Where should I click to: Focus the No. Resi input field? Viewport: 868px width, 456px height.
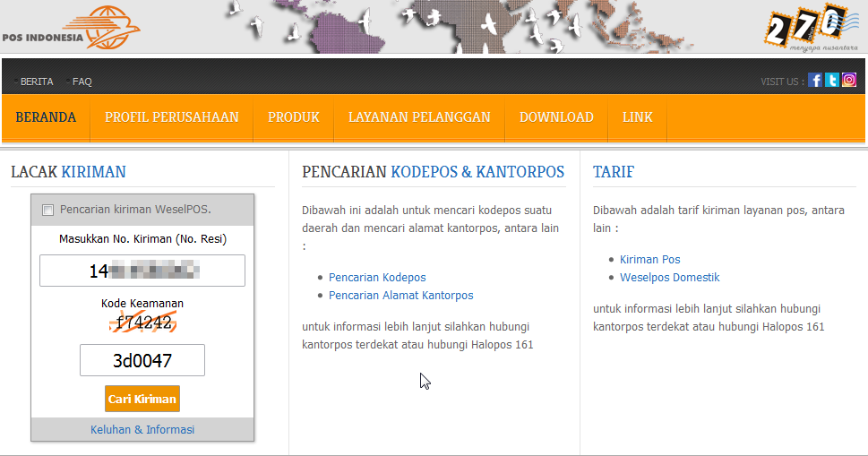[142, 271]
